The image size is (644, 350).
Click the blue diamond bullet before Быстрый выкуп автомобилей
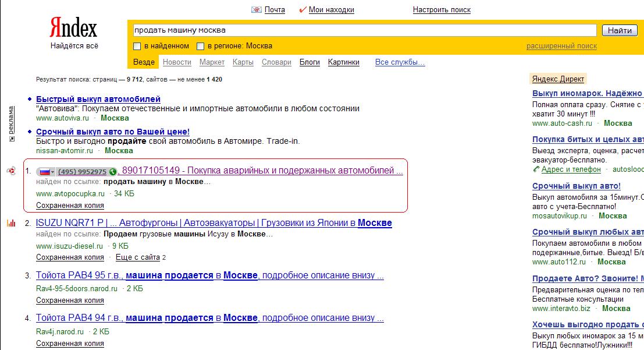30,99
